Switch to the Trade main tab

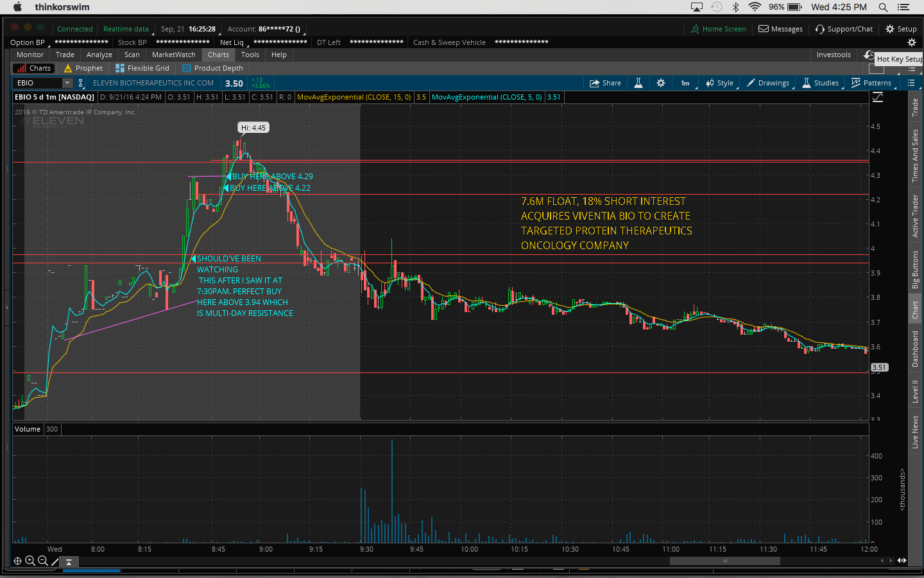[x=65, y=55]
